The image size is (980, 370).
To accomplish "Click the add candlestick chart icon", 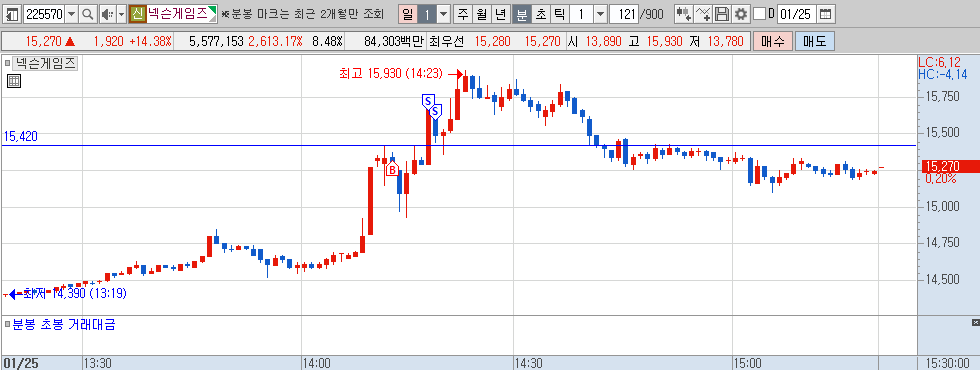I will (x=684, y=14).
